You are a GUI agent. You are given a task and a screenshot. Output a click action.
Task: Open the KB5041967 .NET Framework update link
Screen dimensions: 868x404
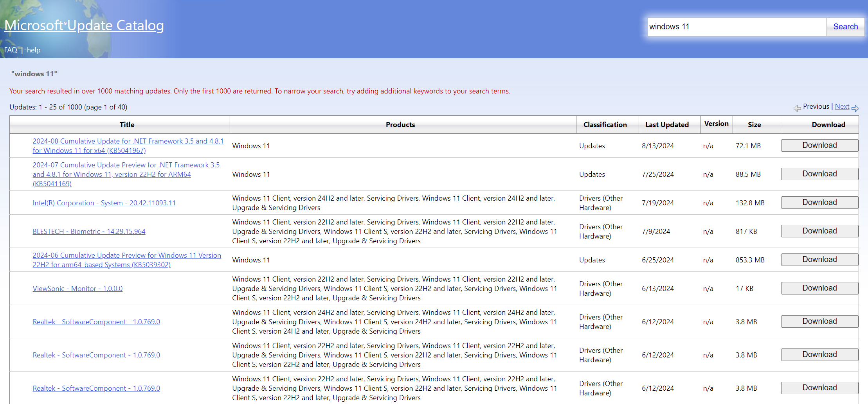pyautogui.click(x=128, y=146)
